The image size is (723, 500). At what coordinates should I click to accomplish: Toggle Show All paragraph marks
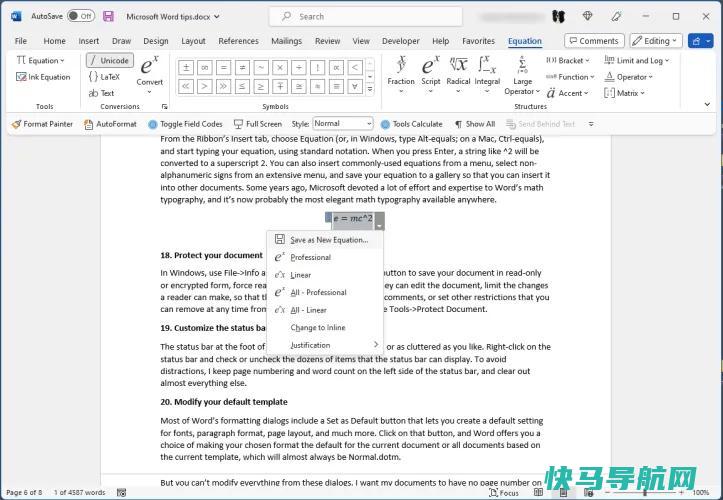pos(475,124)
